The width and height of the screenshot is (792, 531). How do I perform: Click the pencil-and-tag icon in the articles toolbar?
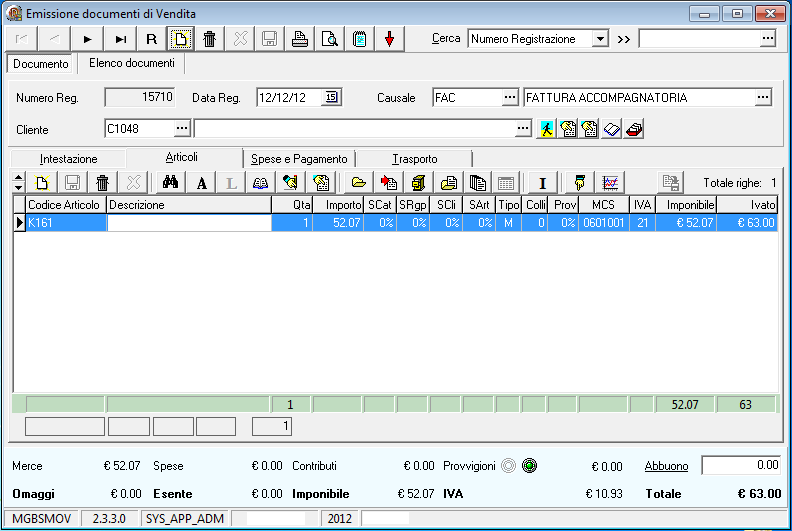click(x=290, y=182)
